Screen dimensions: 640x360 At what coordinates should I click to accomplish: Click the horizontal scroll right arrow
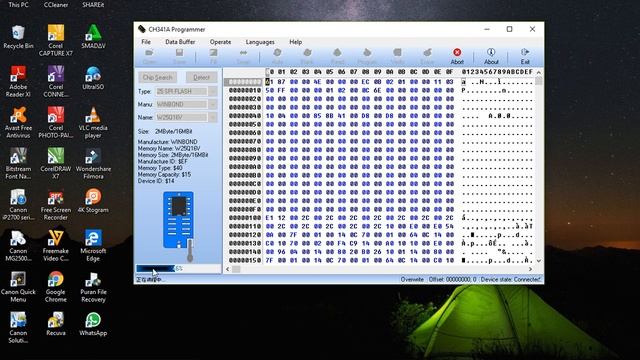coord(530,269)
